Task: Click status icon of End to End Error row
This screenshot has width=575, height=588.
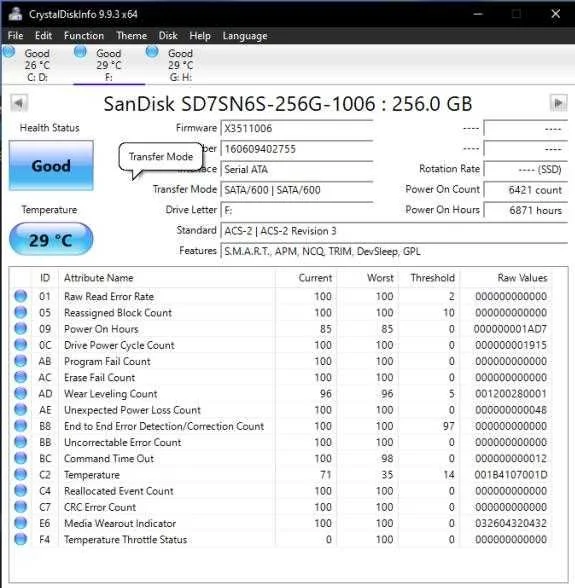Action: (21, 426)
